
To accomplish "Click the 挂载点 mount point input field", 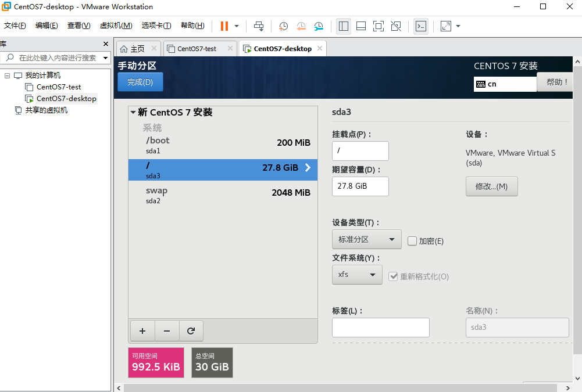I will pyautogui.click(x=360, y=150).
